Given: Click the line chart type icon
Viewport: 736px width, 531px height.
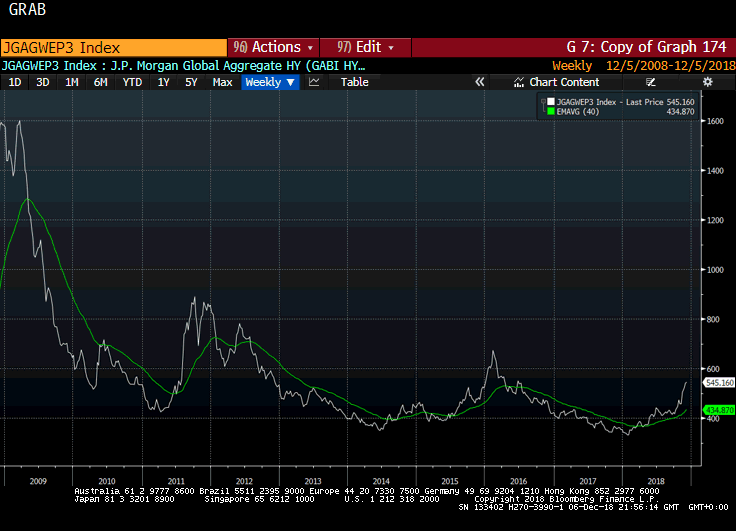Looking at the screenshot, I should pos(314,82).
